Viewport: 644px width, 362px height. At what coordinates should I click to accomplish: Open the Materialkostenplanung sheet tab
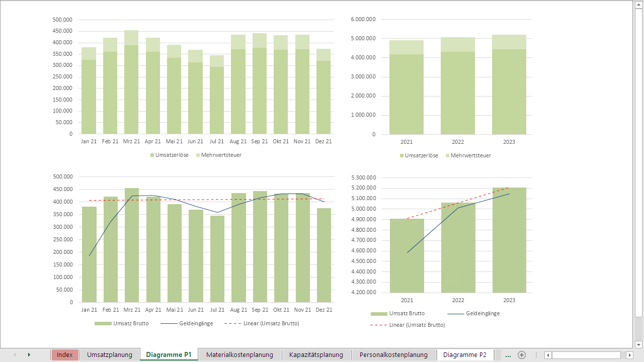tap(239, 354)
